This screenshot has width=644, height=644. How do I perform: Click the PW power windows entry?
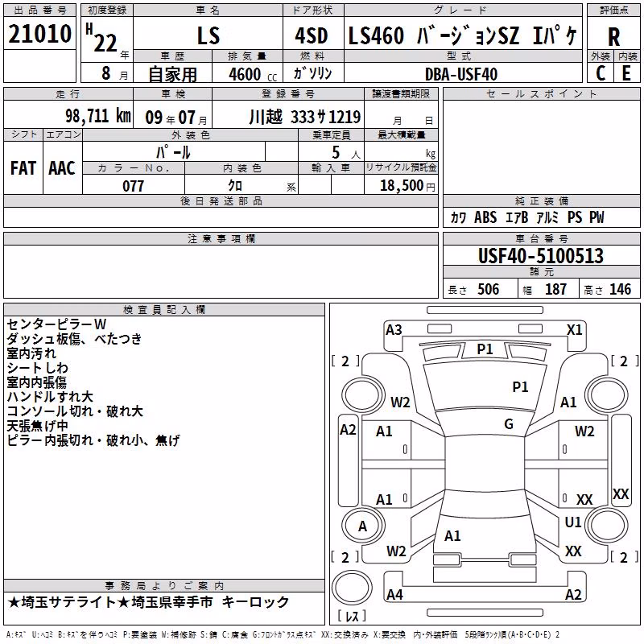(597, 217)
